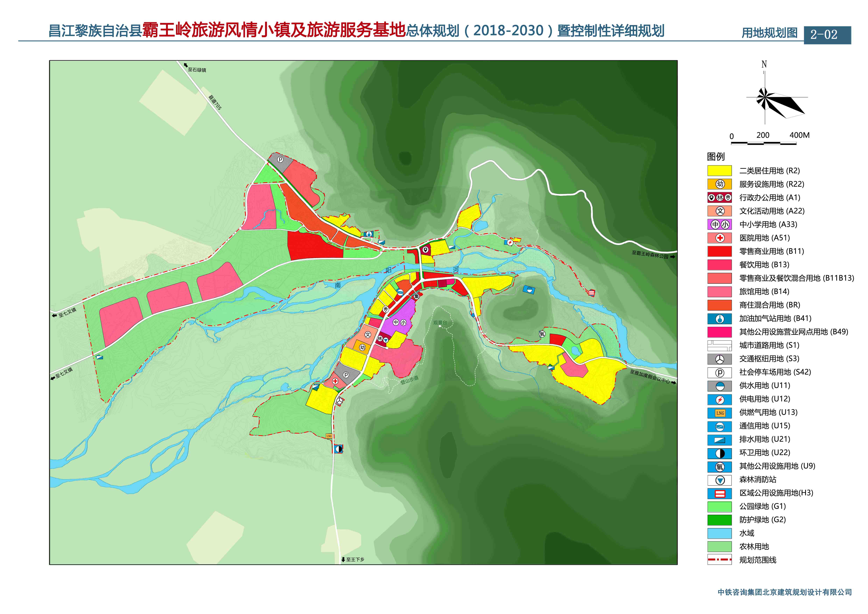Click the LNG 供燃气用地 legend icon

(720, 413)
